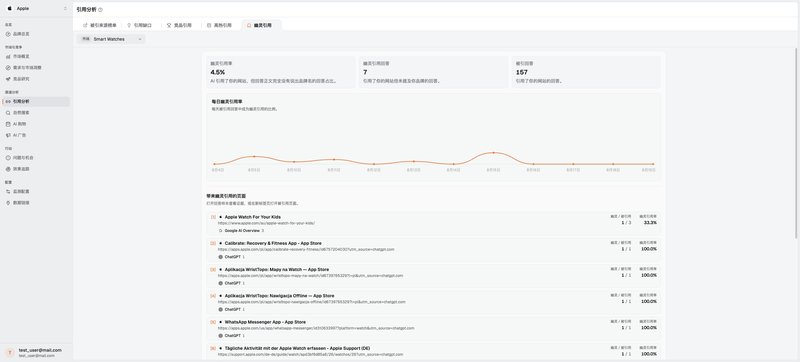Click ChatGPT tag under Calibrate row
Screen dimensions: 800x362
(x=232, y=257)
